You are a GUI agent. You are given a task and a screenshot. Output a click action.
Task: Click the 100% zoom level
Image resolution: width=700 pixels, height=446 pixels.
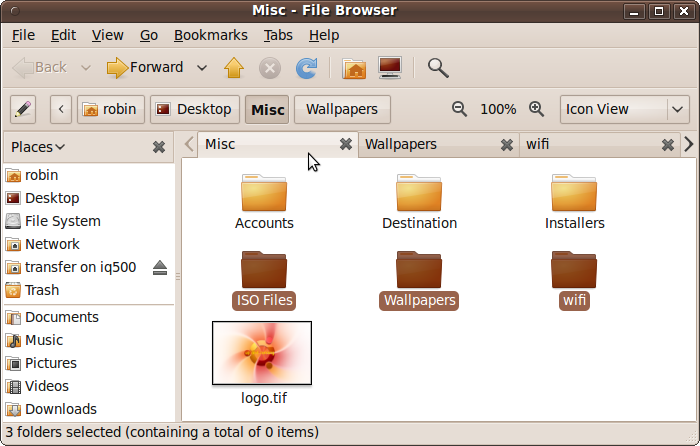(x=498, y=109)
